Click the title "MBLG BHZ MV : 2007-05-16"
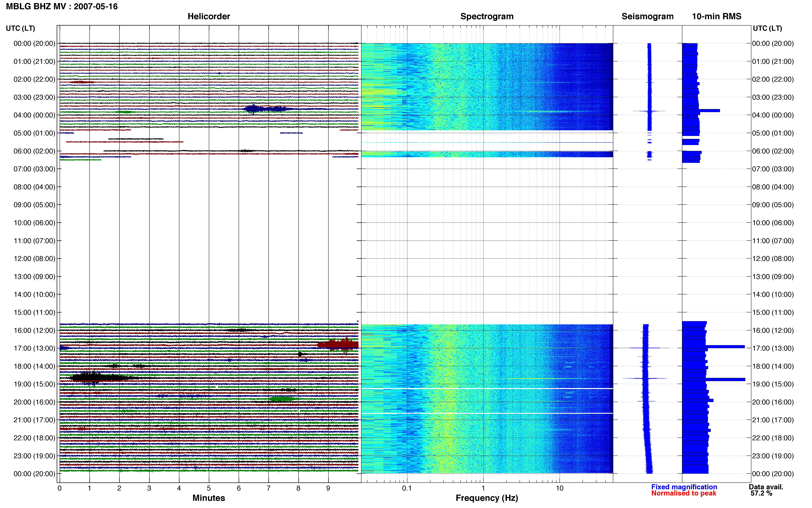812x508 pixels. 62,6
